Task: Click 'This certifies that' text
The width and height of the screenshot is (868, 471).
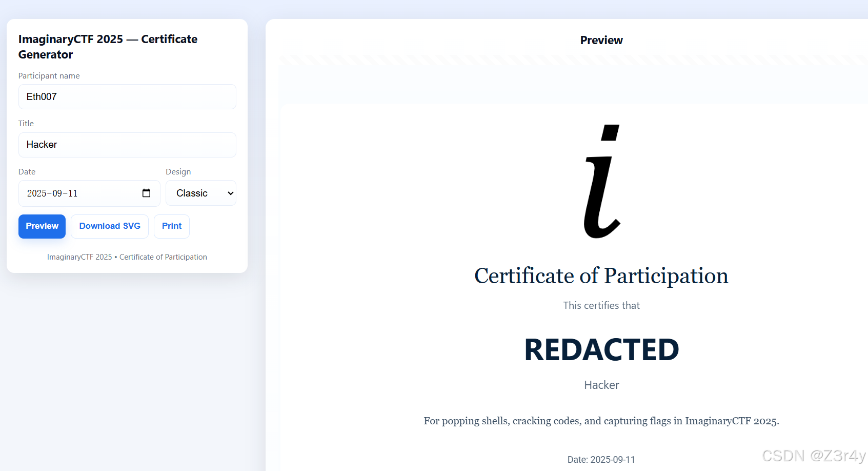Action: coord(601,306)
